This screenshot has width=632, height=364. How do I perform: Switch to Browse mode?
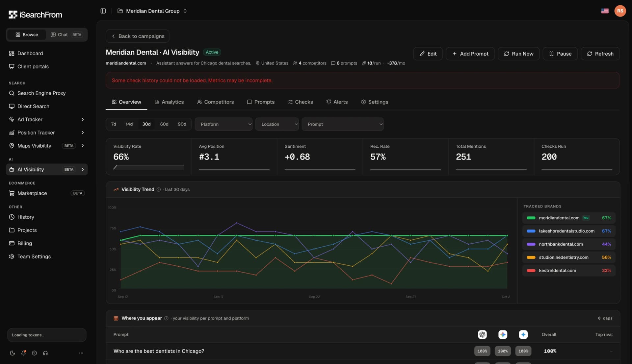coord(27,35)
